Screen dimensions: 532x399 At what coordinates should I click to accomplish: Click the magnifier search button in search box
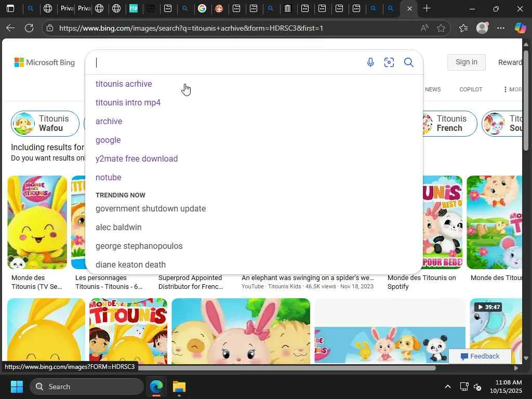(x=408, y=62)
